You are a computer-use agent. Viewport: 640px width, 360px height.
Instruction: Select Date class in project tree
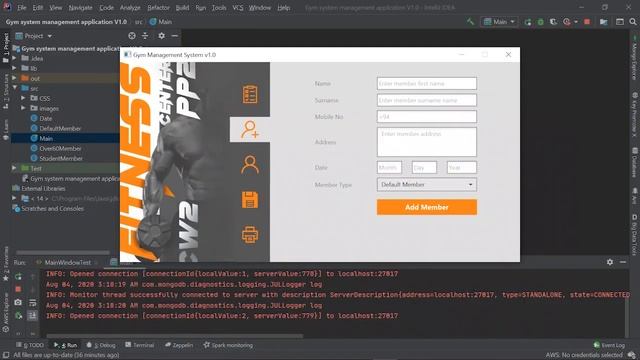tap(45, 118)
